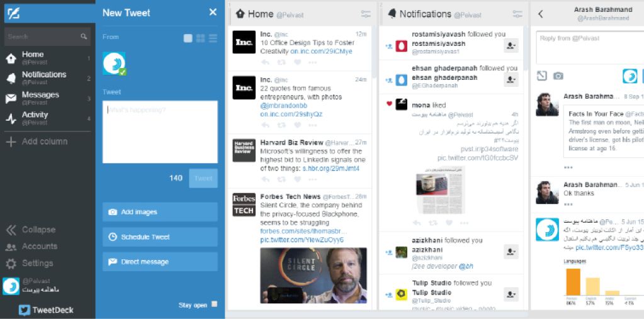Image resolution: width=644 pixels, height=319 pixels.
Task: Retweet the 10 Office Design Tips tweet
Action: (282, 62)
